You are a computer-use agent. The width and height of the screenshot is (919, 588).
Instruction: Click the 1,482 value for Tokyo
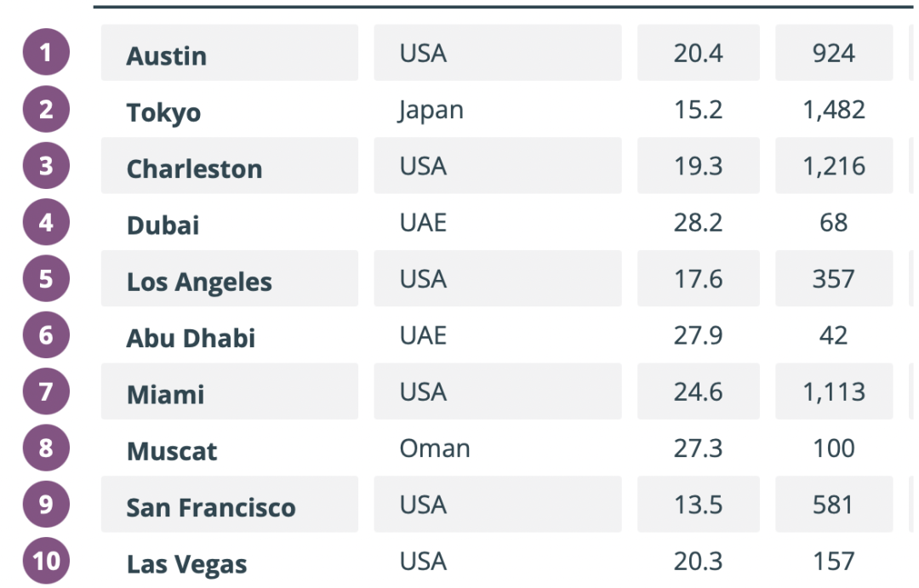[x=834, y=111]
